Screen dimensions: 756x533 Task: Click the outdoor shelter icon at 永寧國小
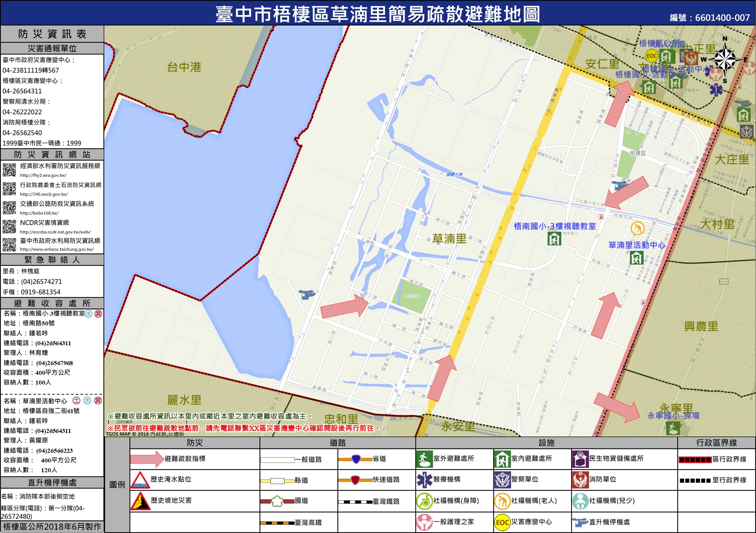point(673,428)
